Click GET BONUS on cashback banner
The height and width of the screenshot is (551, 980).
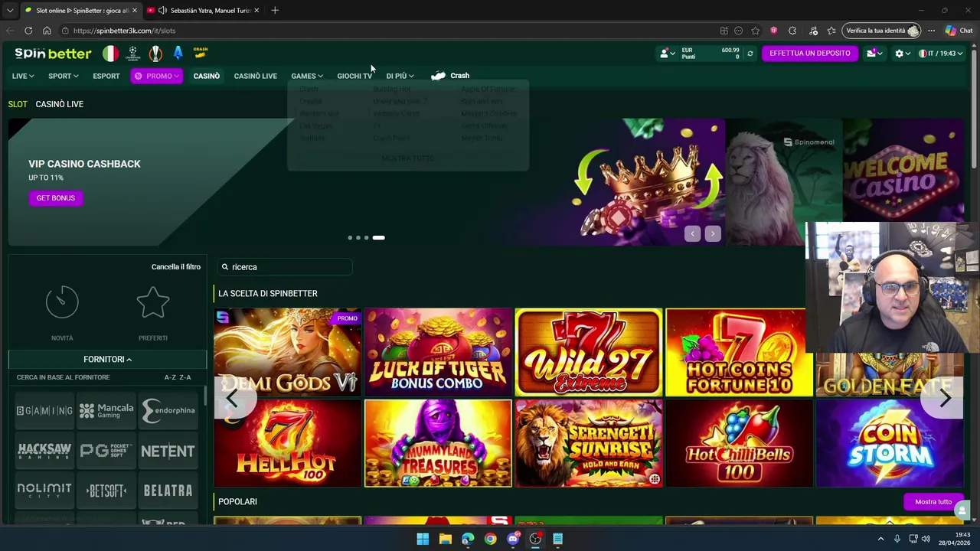pos(56,198)
